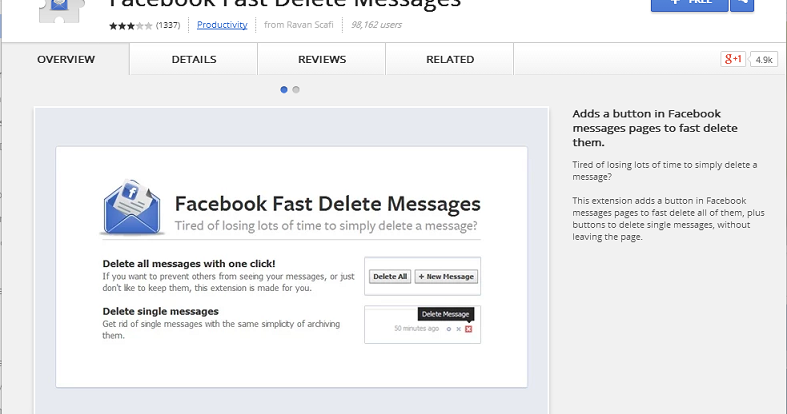Open the Overview tab

tap(66, 60)
